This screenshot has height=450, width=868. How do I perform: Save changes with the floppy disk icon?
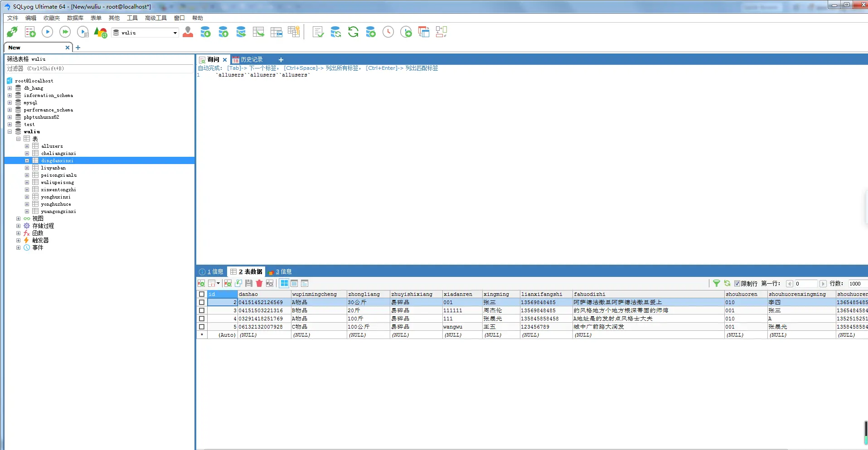point(249,284)
